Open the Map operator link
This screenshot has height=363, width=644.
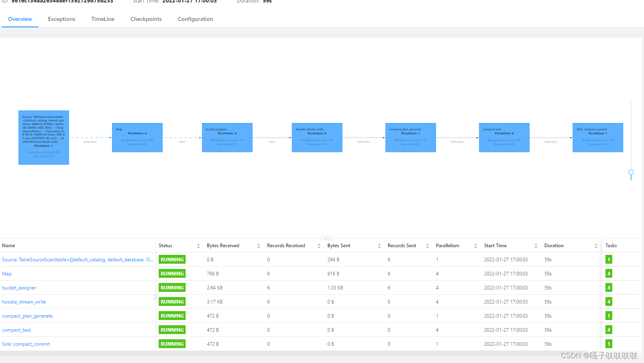[7, 274]
